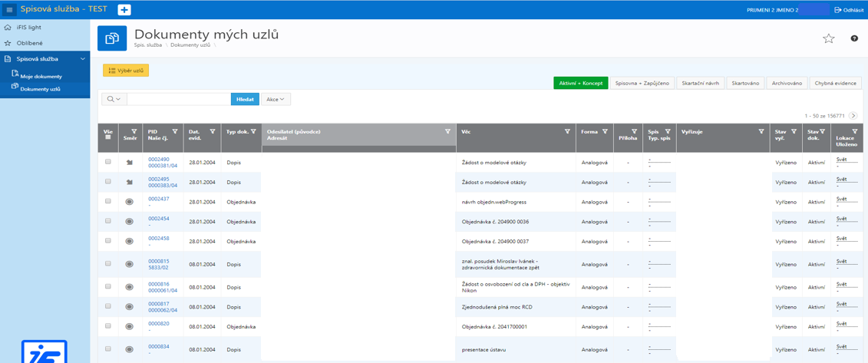This screenshot has height=363, width=868.
Task: Filter by Lokace column funnel icon
Action: (x=855, y=132)
